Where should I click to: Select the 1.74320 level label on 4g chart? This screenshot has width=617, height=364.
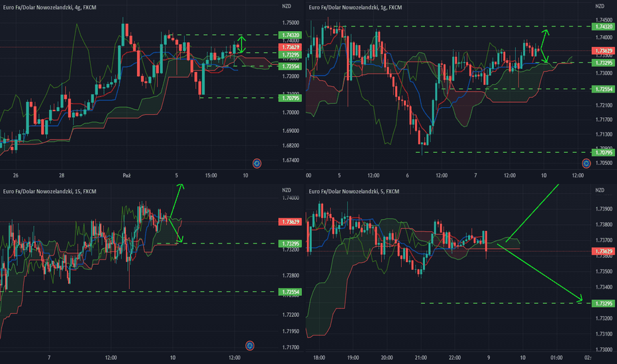(290, 35)
